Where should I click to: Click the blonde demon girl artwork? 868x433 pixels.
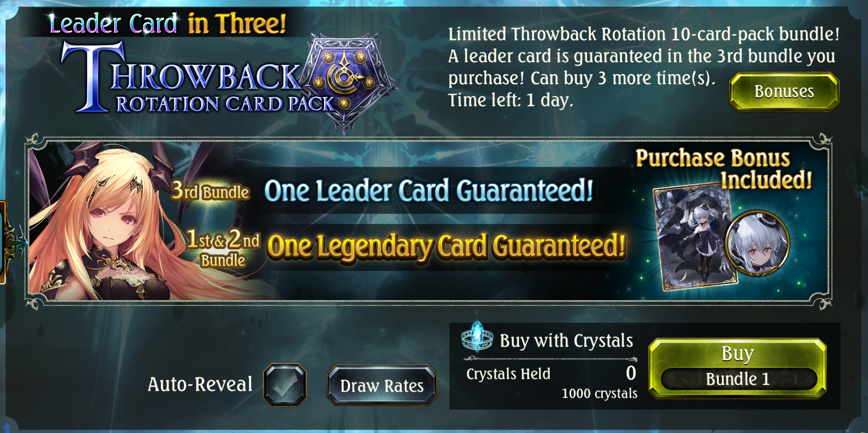click(106, 221)
